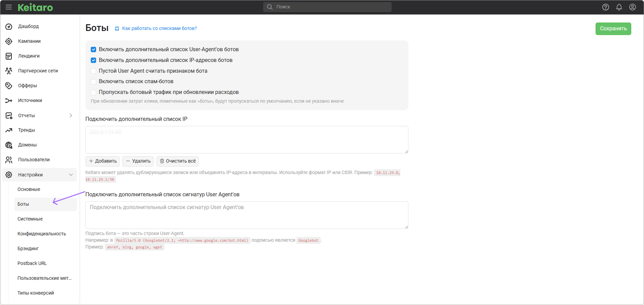This screenshot has width=644, height=305.
Task: Click the Dashboard gauge icon
Action: pyautogui.click(x=9, y=27)
